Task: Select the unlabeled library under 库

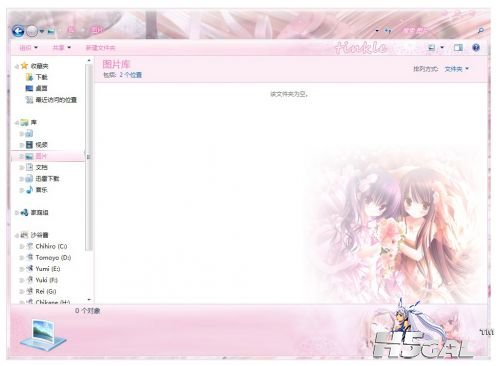Action: pos(29,134)
